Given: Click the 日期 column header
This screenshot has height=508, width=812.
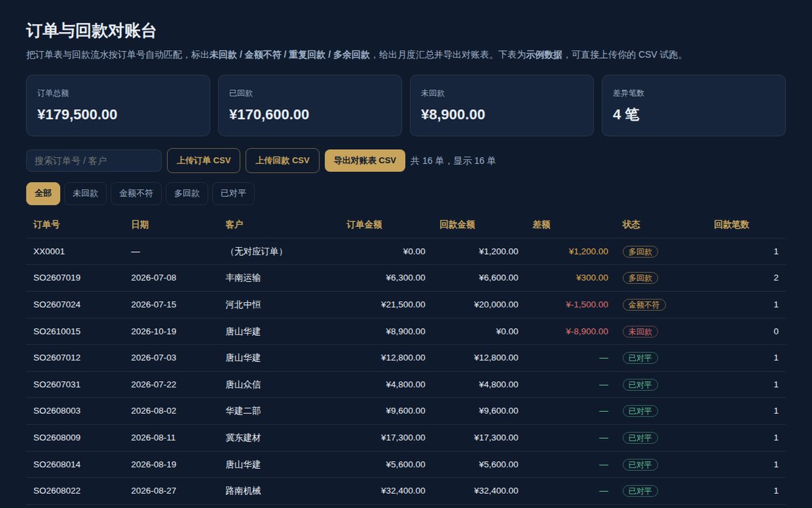Looking at the screenshot, I should click(140, 225).
